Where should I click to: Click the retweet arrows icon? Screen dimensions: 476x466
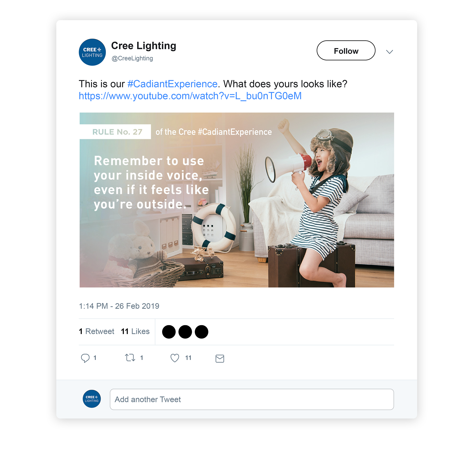tap(130, 357)
